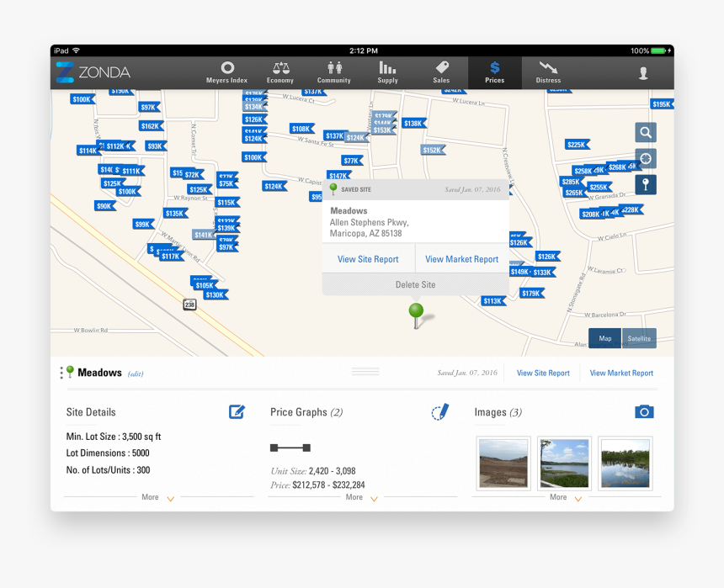Click View Site Report in popup
This screenshot has width=724, height=588.
point(368,259)
